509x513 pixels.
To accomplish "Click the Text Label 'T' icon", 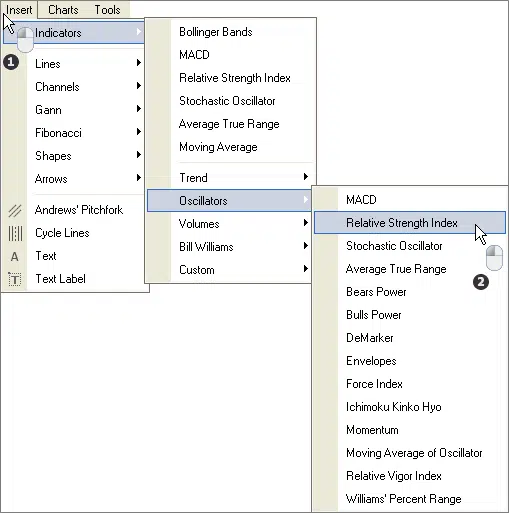I will [15, 279].
